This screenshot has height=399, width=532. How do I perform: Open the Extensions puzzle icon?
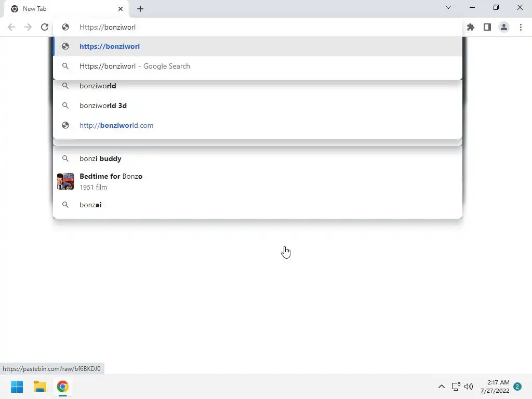[x=471, y=27]
